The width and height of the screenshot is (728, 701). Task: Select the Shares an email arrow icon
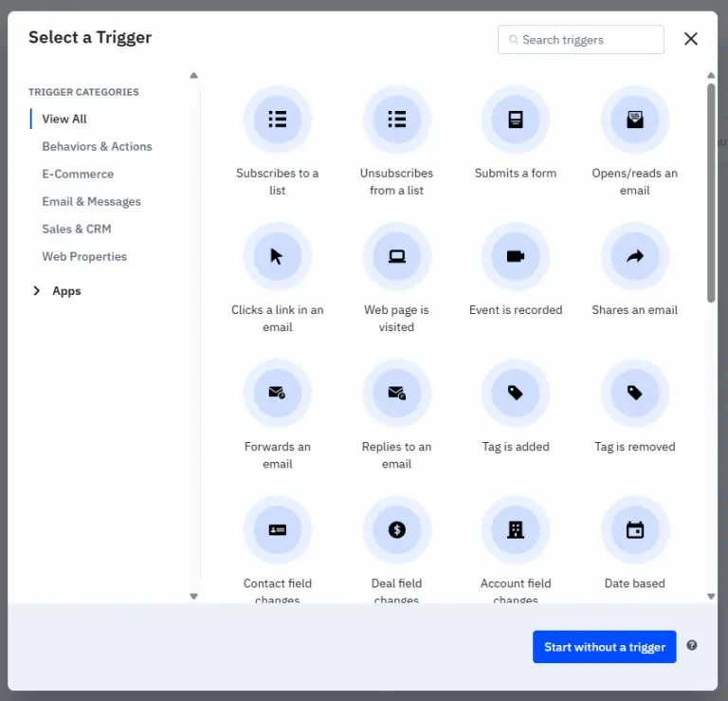(635, 256)
